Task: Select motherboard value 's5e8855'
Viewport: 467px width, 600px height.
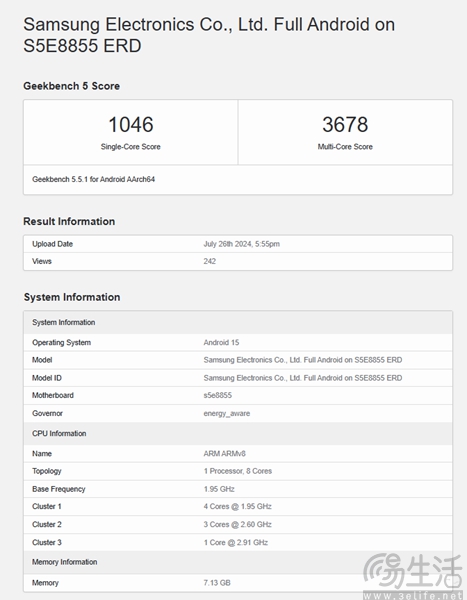Action: pos(217,395)
